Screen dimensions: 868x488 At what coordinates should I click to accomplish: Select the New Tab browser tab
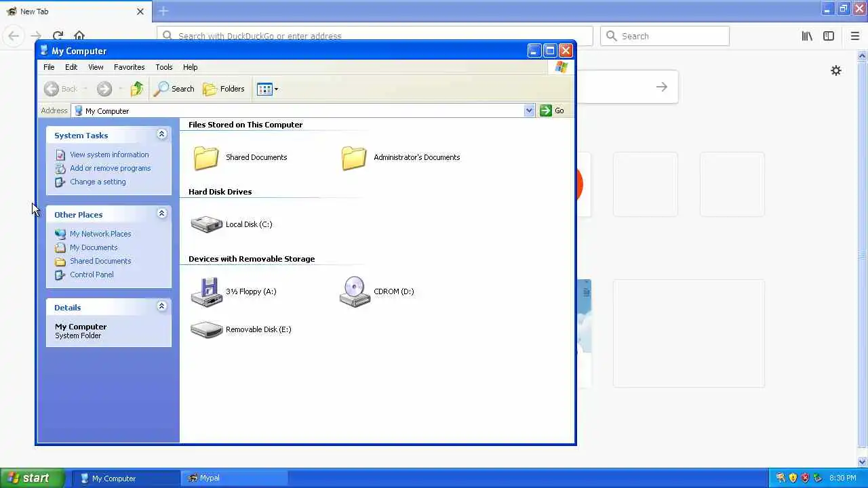click(x=75, y=12)
